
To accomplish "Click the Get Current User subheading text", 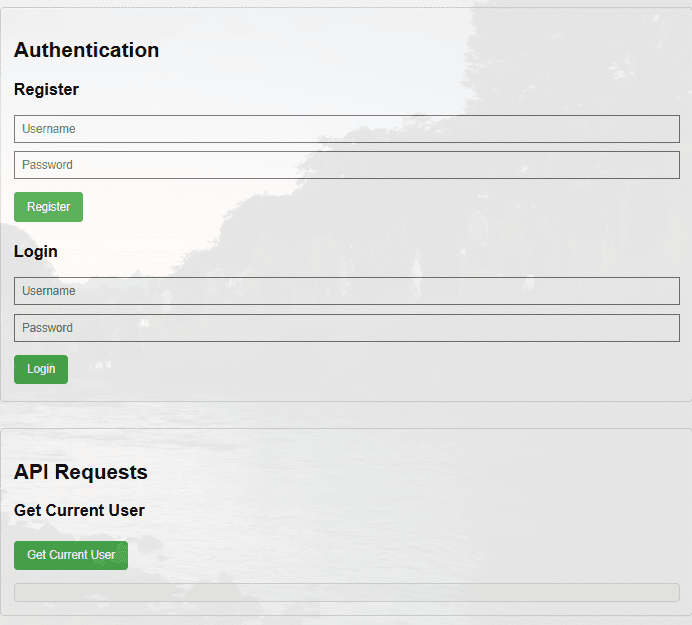I will pos(79,510).
